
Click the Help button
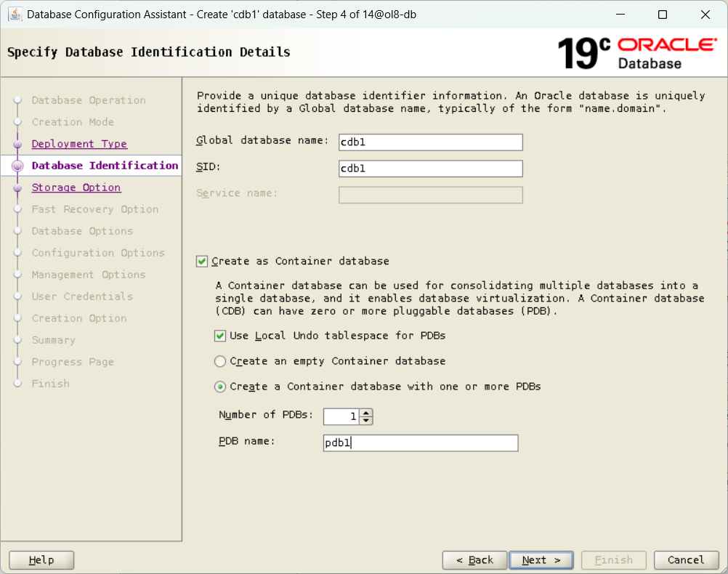point(41,560)
